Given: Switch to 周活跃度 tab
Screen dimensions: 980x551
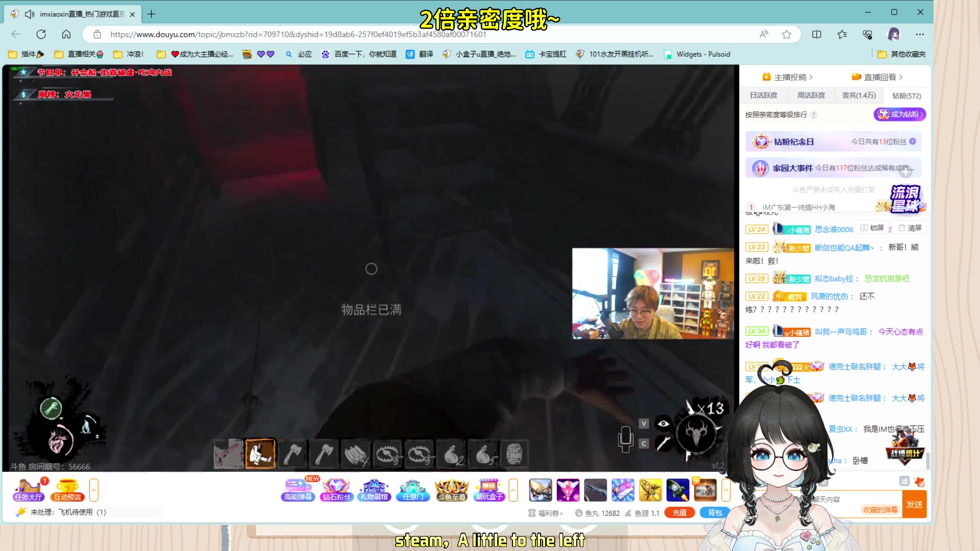Looking at the screenshot, I should point(811,95).
